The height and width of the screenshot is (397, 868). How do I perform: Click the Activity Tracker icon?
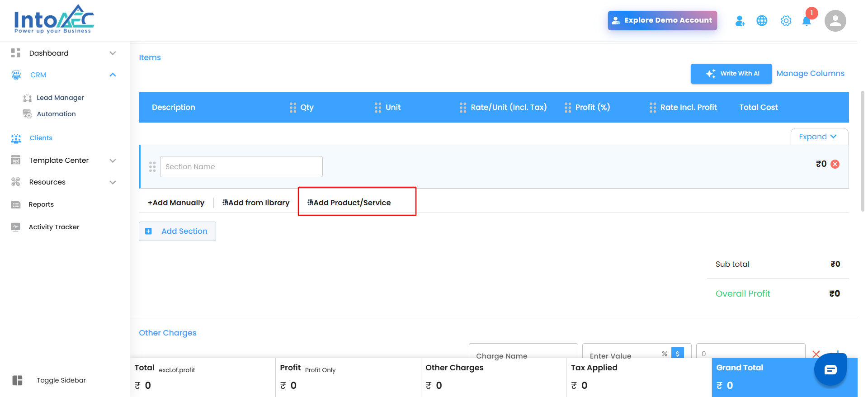(16, 227)
